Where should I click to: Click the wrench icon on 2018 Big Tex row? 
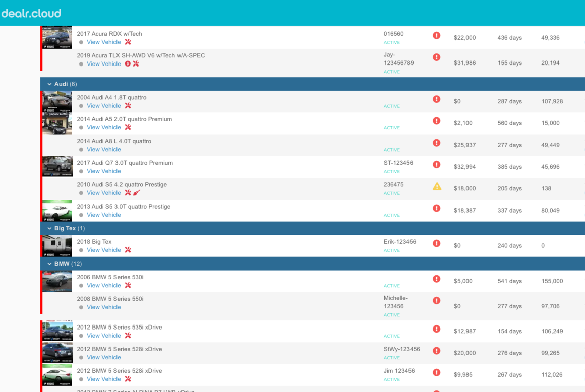point(128,250)
